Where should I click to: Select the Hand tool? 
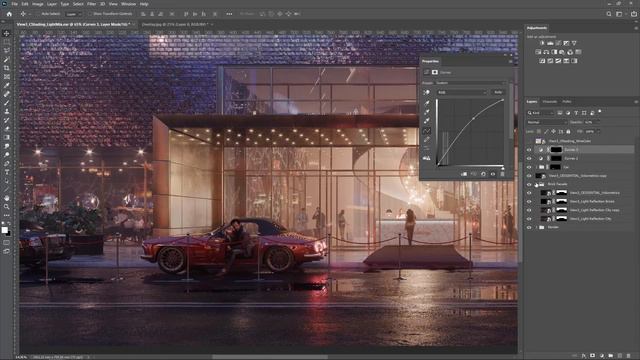pos(6,198)
